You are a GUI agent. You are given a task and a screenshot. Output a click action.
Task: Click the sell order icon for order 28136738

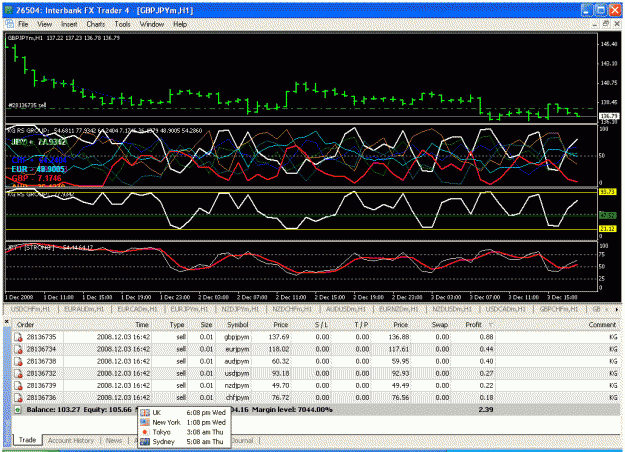18,362
